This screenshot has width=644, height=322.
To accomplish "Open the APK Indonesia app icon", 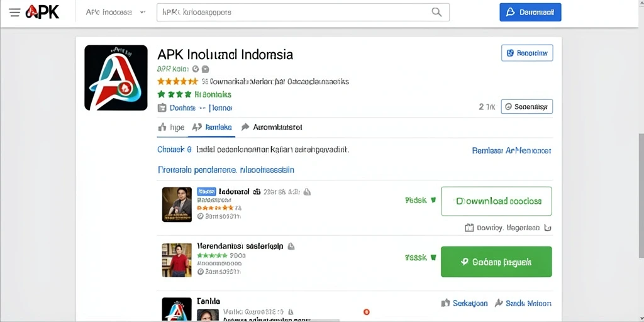I will (x=116, y=77).
